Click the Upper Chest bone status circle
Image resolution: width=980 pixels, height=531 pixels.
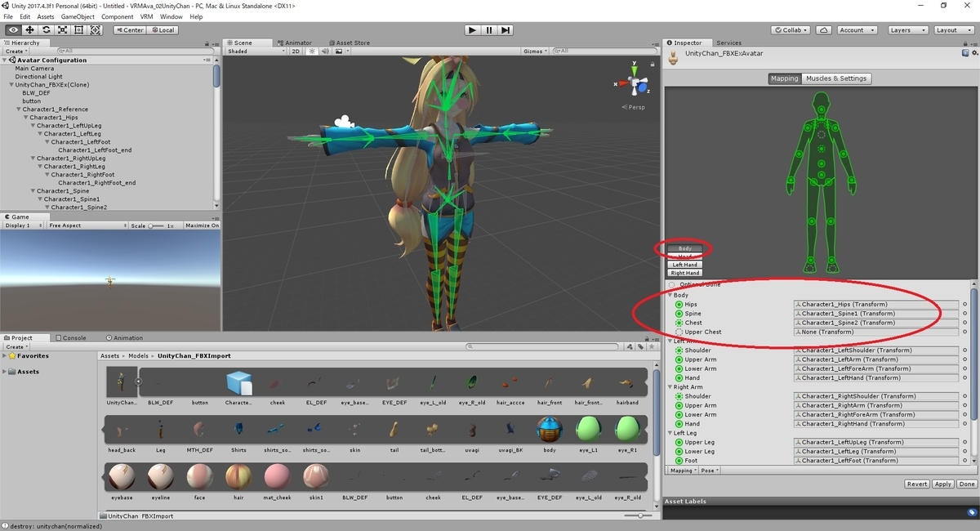click(679, 332)
